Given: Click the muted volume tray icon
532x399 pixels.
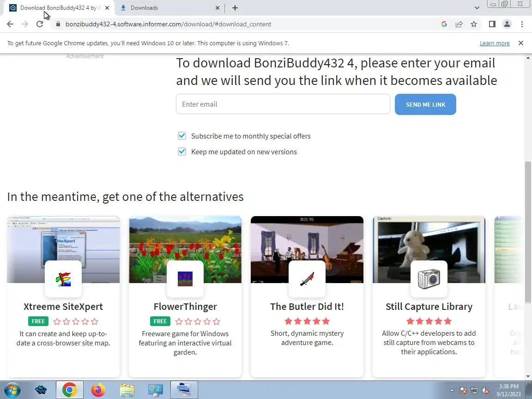Looking at the screenshot, I should click(x=485, y=391).
